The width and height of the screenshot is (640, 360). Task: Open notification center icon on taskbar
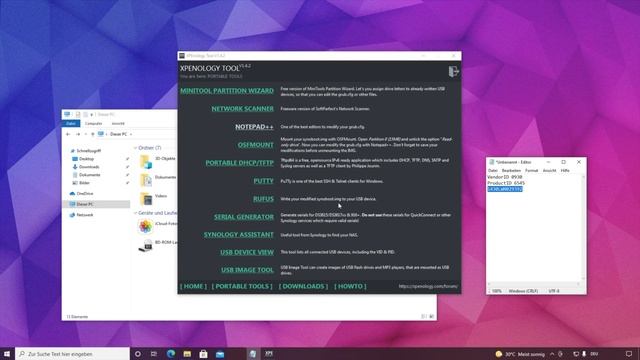click(x=629, y=354)
